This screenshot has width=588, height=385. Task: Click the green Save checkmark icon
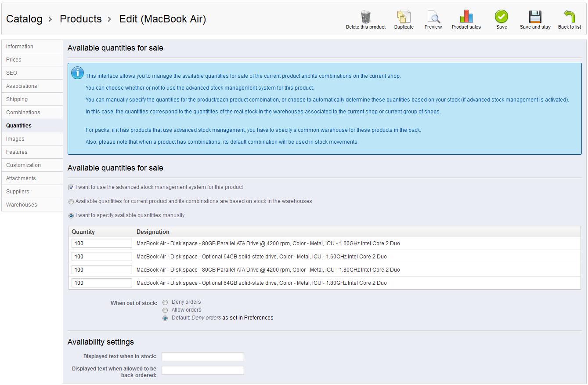pyautogui.click(x=501, y=17)
